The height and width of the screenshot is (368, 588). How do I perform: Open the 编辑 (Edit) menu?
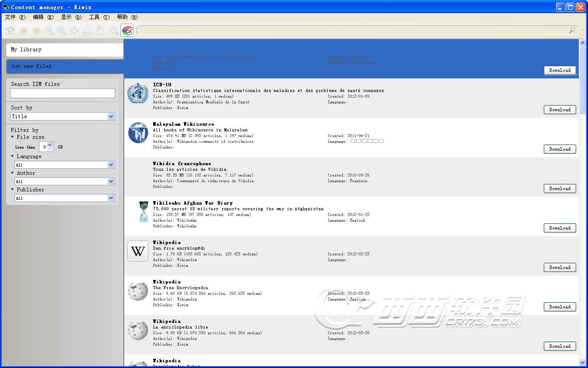point(43,17)
